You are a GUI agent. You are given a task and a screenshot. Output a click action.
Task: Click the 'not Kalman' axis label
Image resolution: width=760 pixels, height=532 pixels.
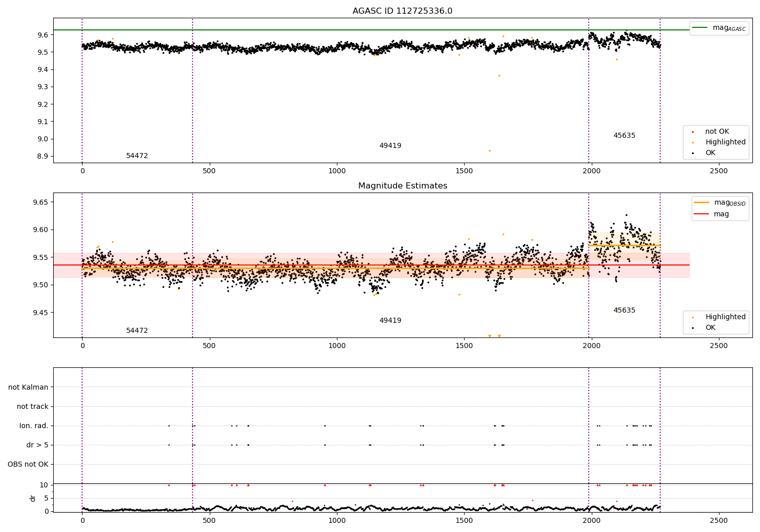[x=28, y=387]
